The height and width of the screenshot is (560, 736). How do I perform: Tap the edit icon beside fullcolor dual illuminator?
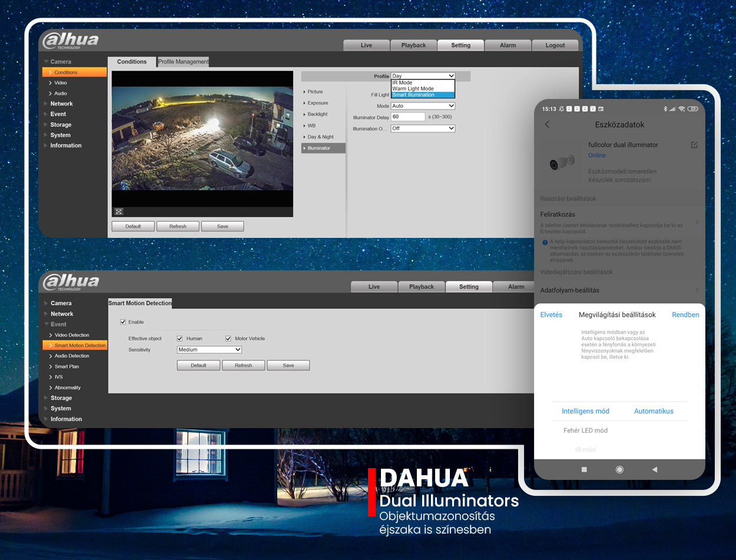tap(694, 145)
